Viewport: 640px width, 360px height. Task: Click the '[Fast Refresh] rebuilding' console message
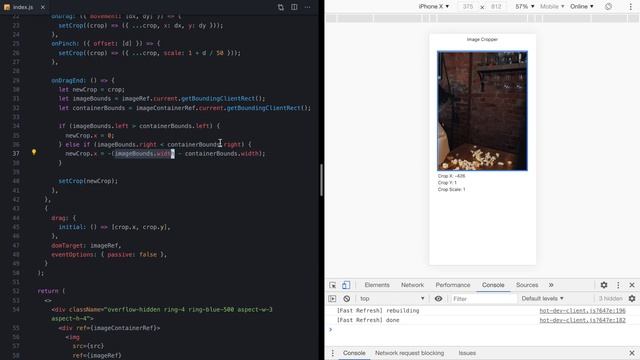[378, 311]
